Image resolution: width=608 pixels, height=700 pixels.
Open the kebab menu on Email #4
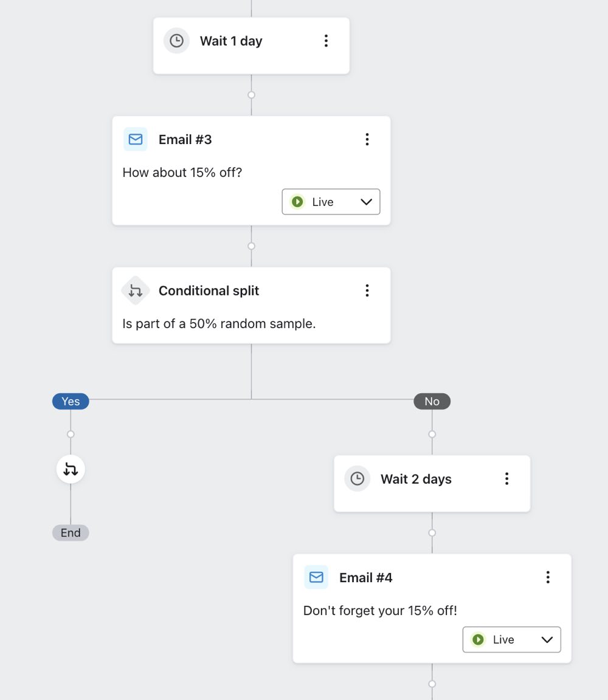548,577
